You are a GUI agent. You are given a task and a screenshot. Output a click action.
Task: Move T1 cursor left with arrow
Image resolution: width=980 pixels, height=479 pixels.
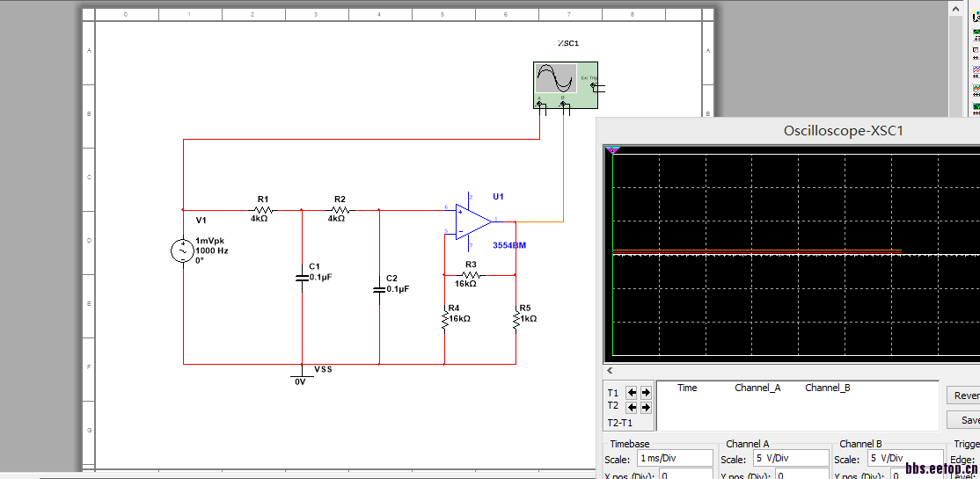[x=632, y=393]
